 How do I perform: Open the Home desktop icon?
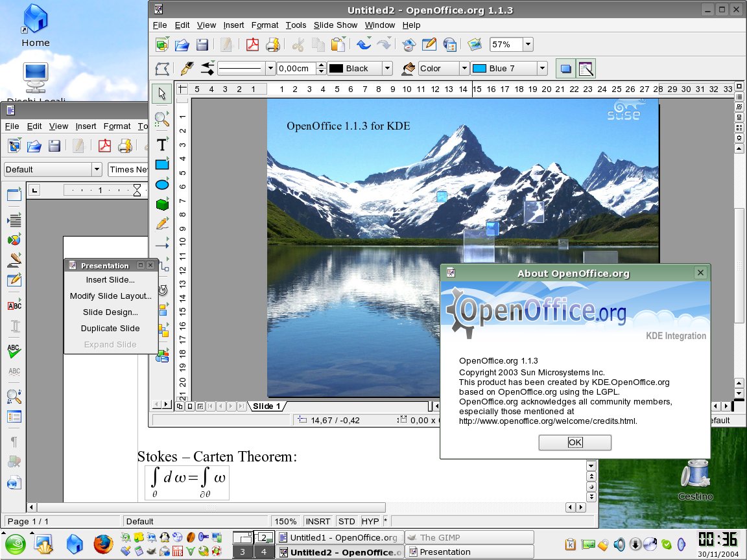pyautogui.click(x=35, y=25)
